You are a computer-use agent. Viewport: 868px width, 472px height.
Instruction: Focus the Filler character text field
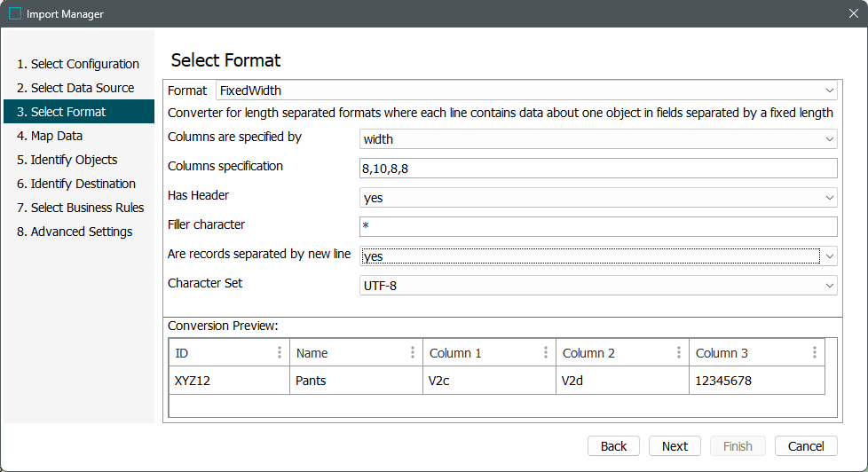point(598,227)
